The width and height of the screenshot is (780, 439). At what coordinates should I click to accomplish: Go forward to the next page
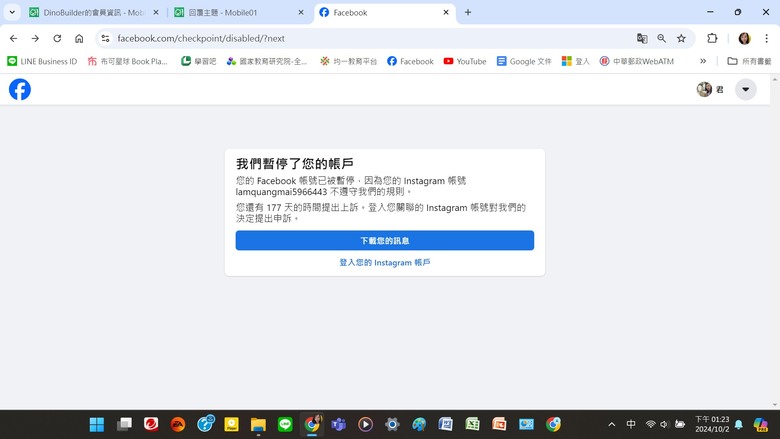click(35, 38)
